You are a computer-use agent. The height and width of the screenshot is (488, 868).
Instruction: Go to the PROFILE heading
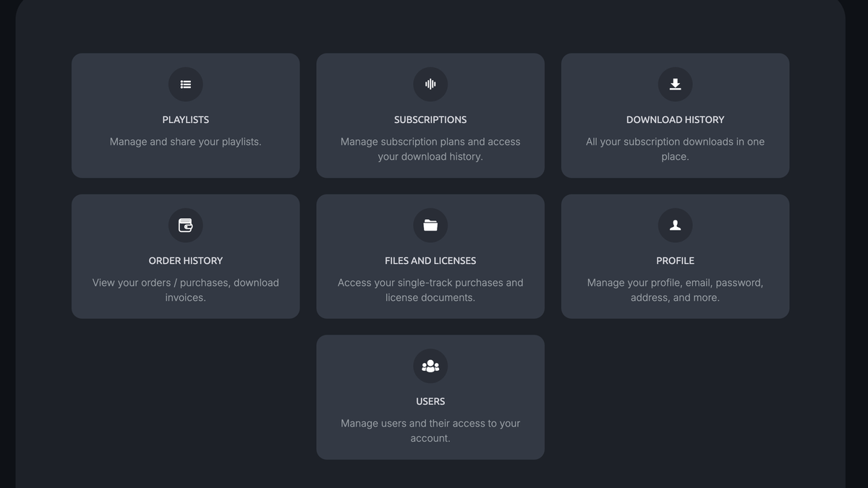click(675, 261)
